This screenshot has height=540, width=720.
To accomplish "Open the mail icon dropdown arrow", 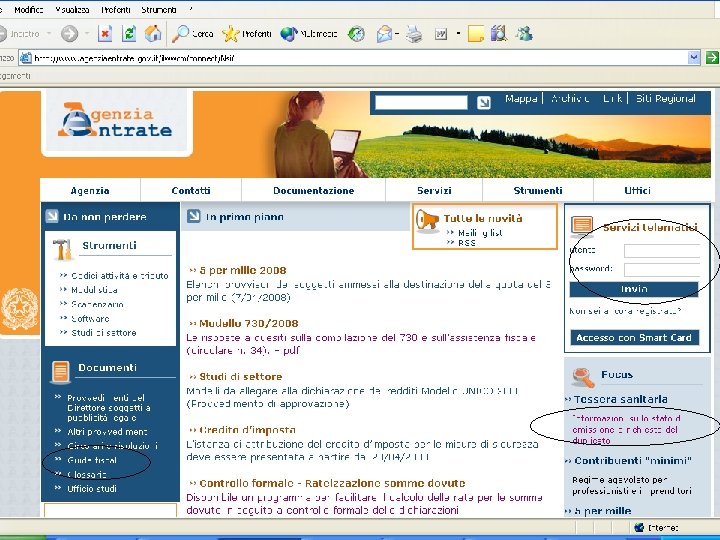I will (x=397, y=34).
